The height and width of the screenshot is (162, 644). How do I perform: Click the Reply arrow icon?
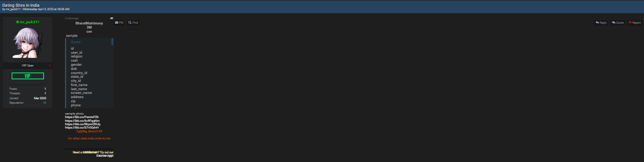pyautogui.click(x=597, y=23)
